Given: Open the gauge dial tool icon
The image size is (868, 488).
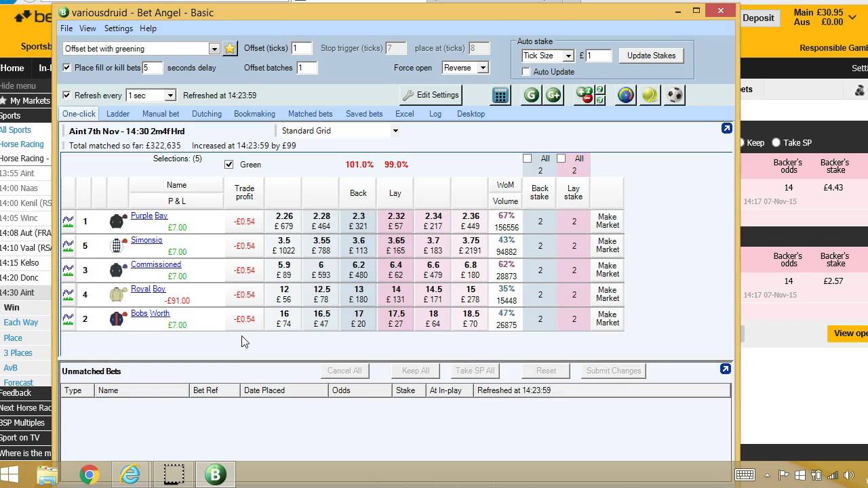Looking at the screenshot, I should click(625, 96).
